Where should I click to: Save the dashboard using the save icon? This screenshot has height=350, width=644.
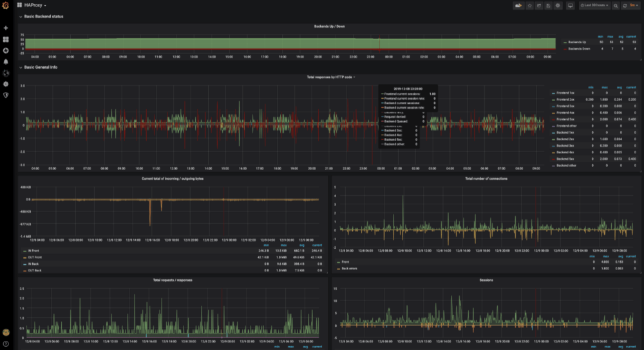[548, 5]
